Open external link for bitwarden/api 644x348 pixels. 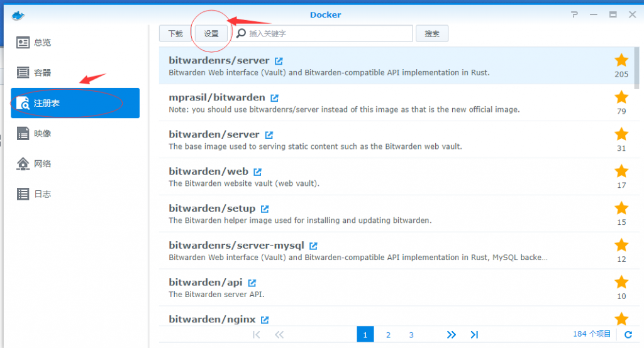(252, 282)
